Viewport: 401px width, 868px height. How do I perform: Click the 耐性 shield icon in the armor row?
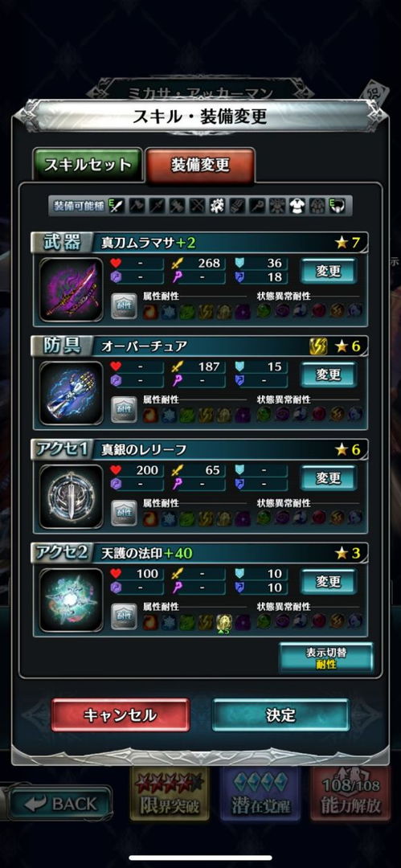(124, 410)
